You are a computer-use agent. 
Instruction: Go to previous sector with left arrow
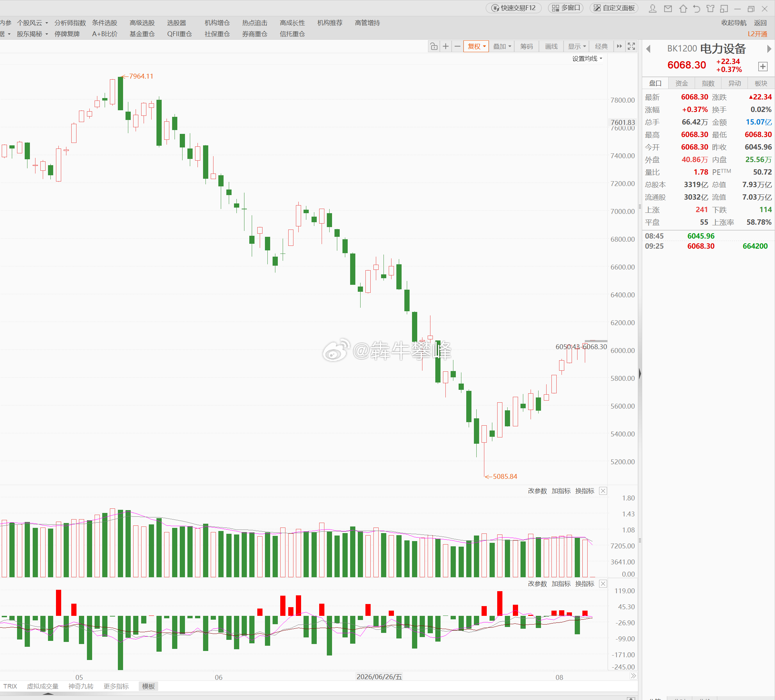click(x=648, y=49)
